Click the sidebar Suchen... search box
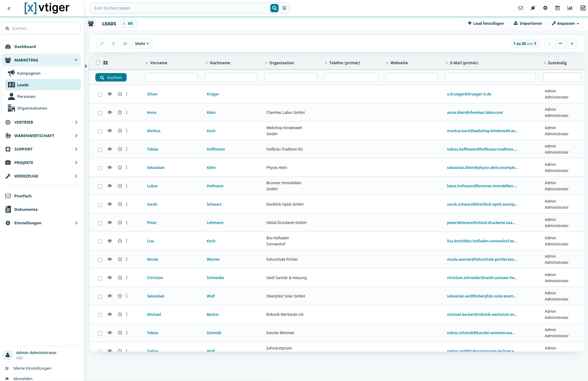The width and height of the screenshot is (588, 381). [x=41, y=28]
